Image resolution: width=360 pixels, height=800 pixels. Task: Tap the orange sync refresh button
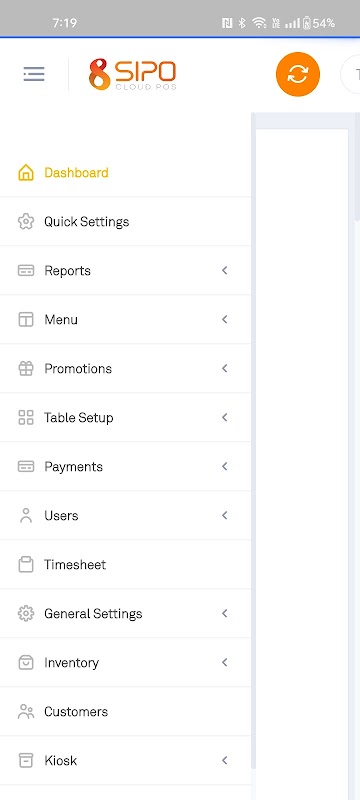point(298,74)
